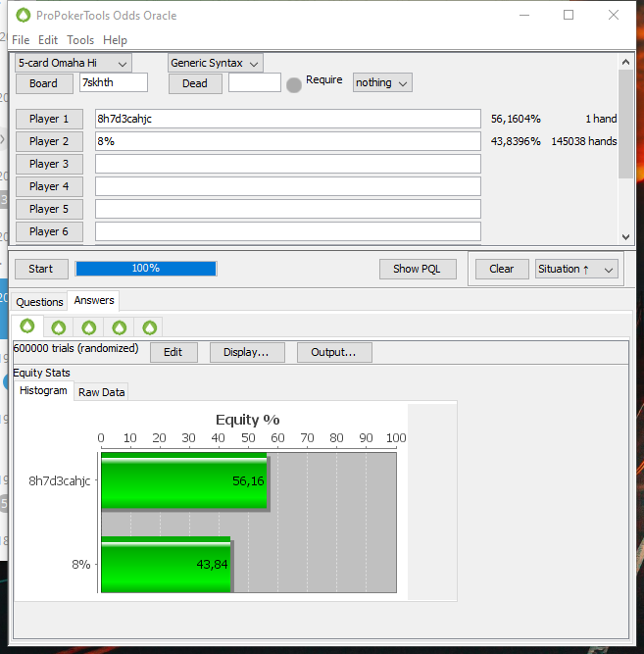Open the Generic Syntax dropdown
This screenshot has width=644, height=654.
pos(216,63)
